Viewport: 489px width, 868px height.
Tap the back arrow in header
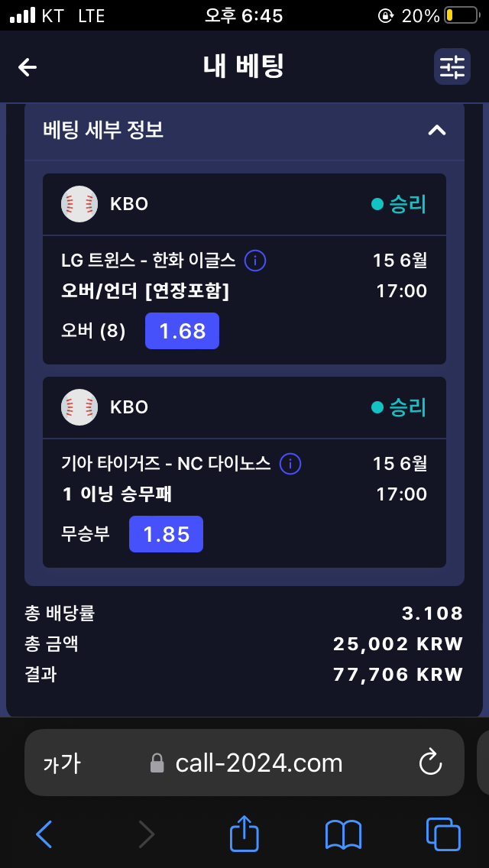(x=28, y=67)
